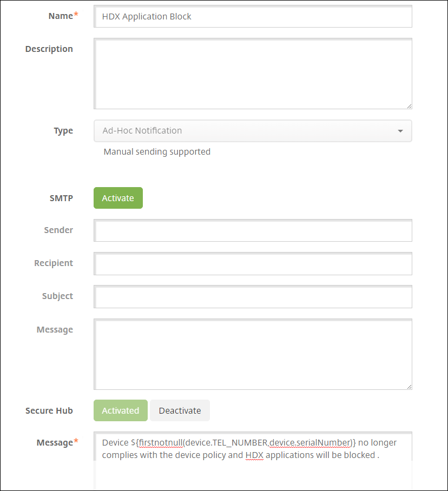448x491 pixels.
Task: Click the misspelled word 'firstnotnull' in message
Action: pyautogui.click(x=161, y=443)
